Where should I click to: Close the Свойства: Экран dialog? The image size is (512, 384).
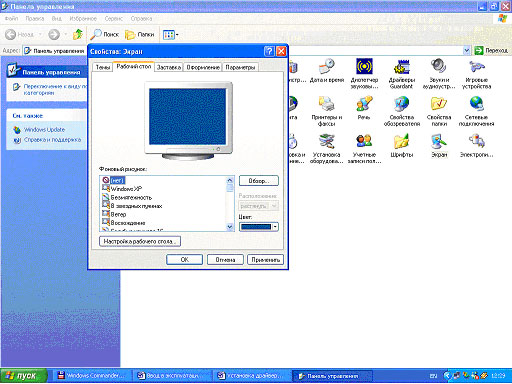coord(281,51)
